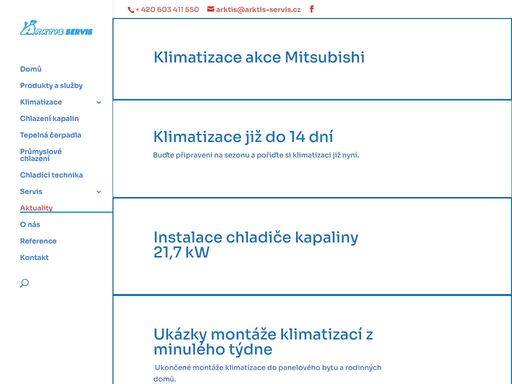Open article Klimatizace akce Mitsubishi
The image size is (512, 384).
pyautogui.click(x=259, y=57)
